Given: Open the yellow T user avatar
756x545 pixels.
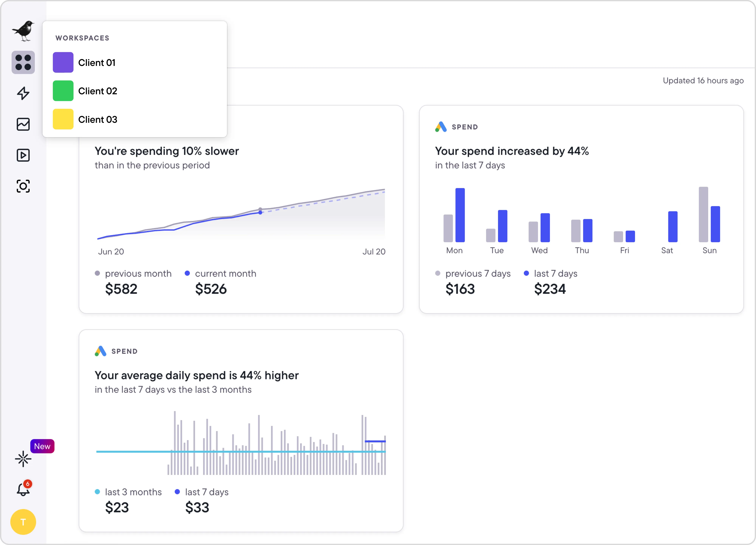Looking at the screenshot, I should coord(23,522).
